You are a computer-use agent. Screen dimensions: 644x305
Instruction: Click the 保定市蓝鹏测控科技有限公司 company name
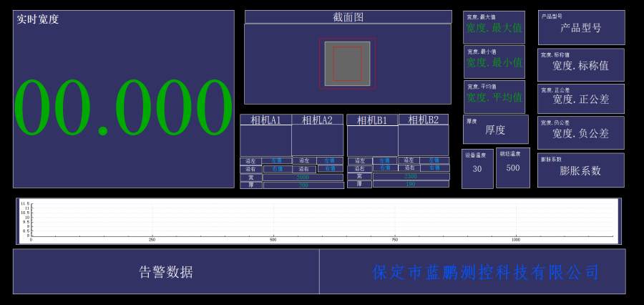click(486, 272)
